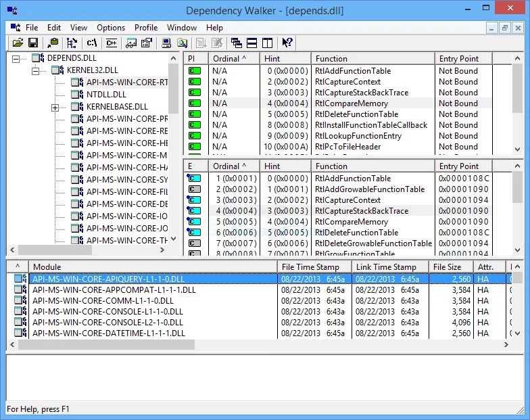Sort exports by Ordinal column header

(x=234, y=166)
